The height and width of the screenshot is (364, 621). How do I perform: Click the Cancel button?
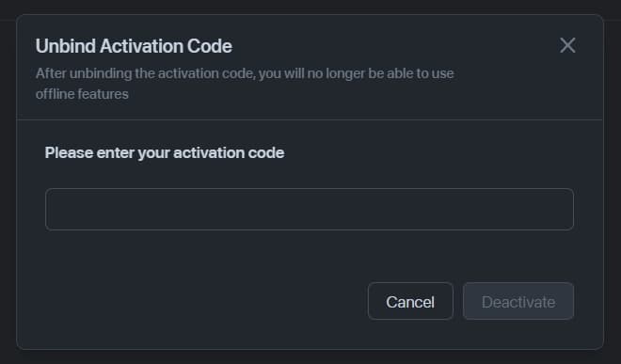tap(410, 301)
